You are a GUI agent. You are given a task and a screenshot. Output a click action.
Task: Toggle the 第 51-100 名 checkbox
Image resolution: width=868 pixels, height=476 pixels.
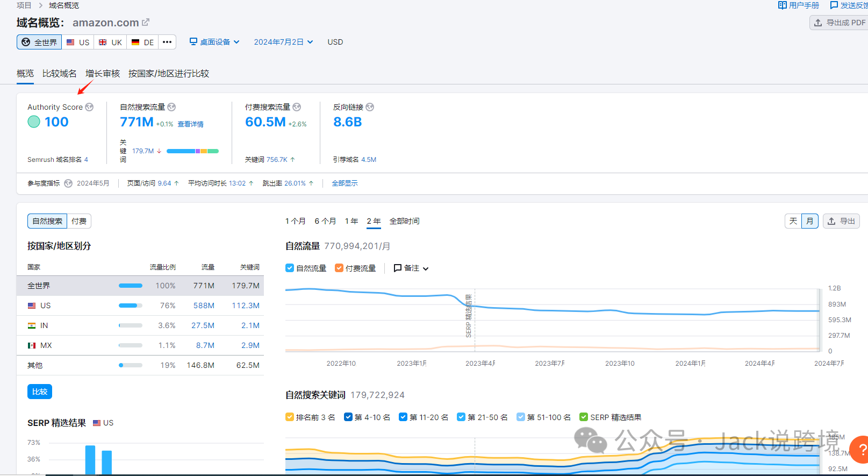521,417
